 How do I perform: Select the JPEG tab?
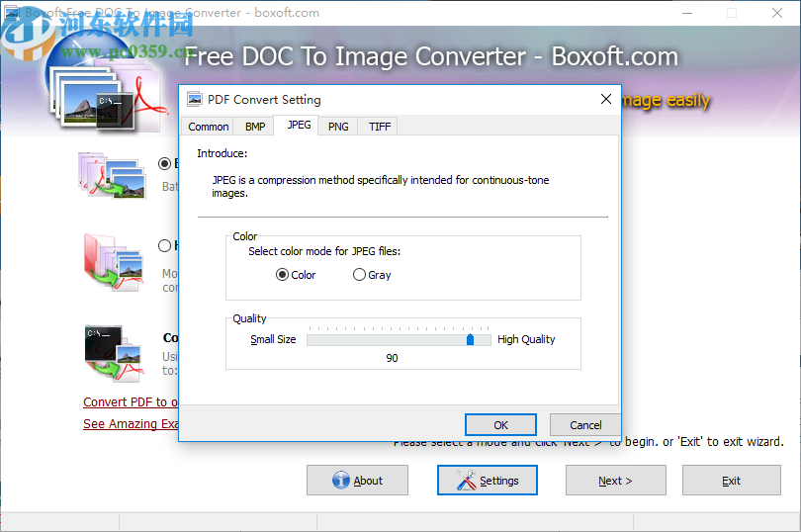coord(299,125)
